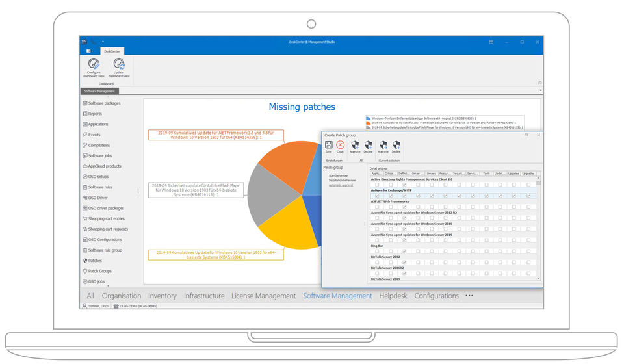Collapse the ribbon with the pin arrow
The width and height of the screenshot is (624, 364).
coord(539,83)
